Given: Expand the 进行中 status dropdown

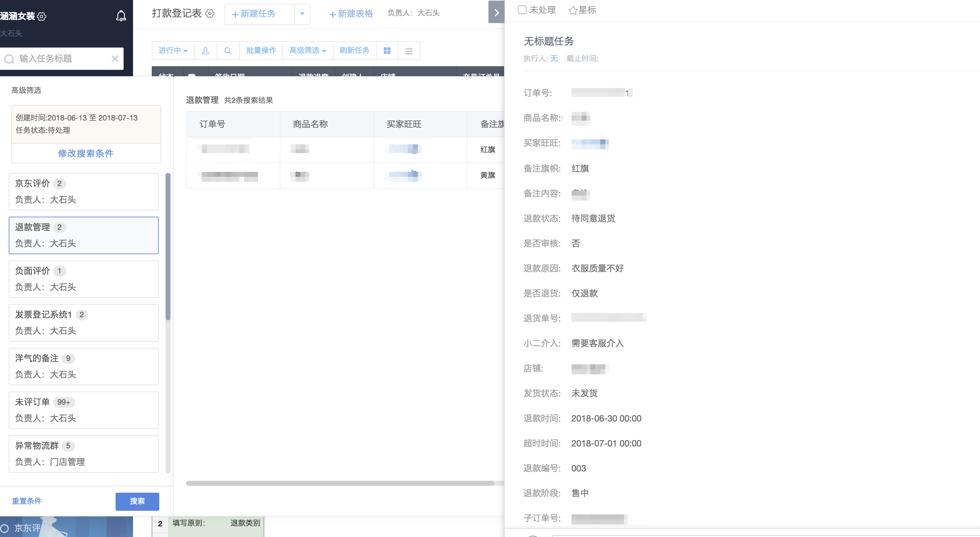Looking at the screenshot, I should tap(173, 51).
